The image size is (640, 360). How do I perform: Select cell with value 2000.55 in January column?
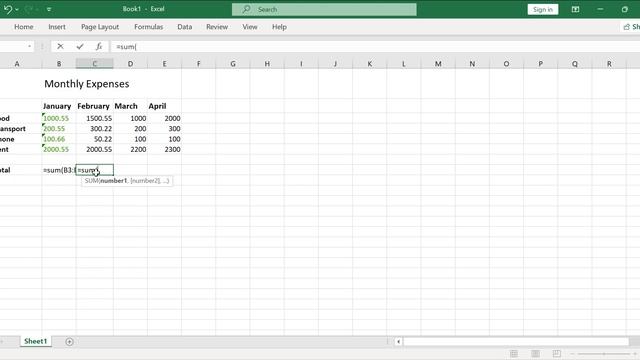click(59, 149)
